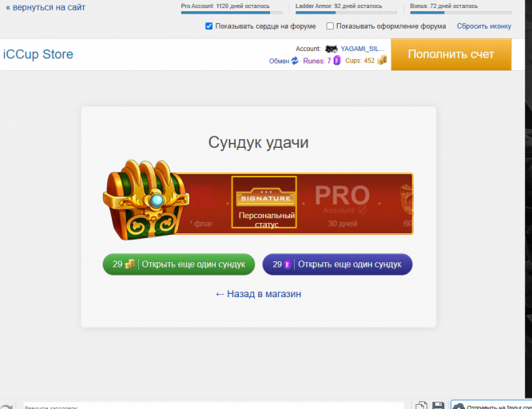Click the 'Сундук удачи' heading
The image size is (532, 409).
coord(259,142)
